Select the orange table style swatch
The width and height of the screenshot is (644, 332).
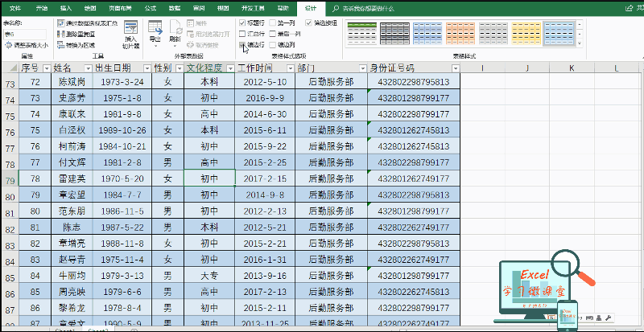[x=460, y=33]
